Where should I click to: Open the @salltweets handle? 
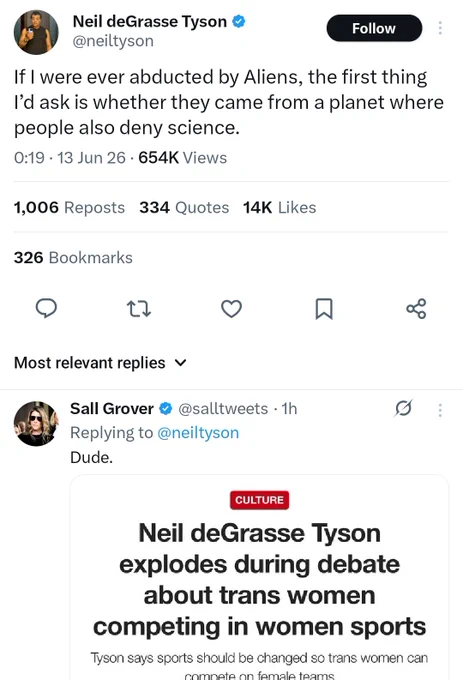[223, 409]
